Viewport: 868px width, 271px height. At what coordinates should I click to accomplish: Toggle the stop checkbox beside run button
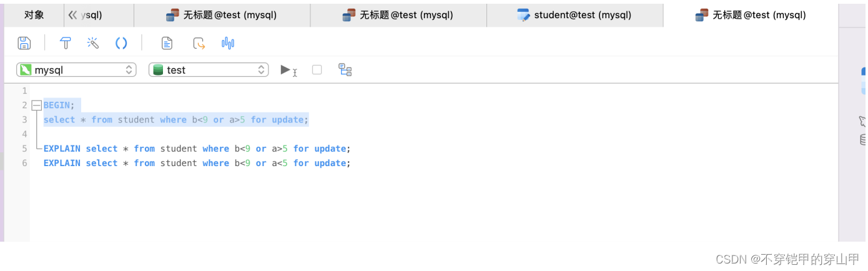tap(317, 70)
